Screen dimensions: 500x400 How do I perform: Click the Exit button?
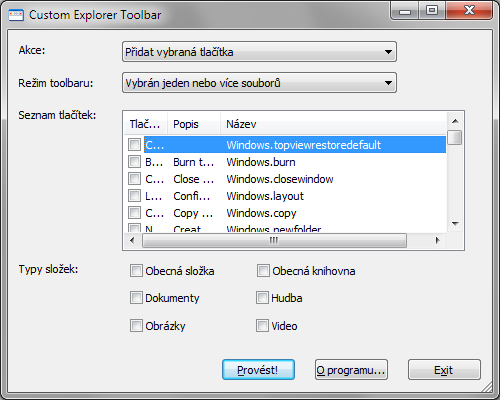coord(444,370)
